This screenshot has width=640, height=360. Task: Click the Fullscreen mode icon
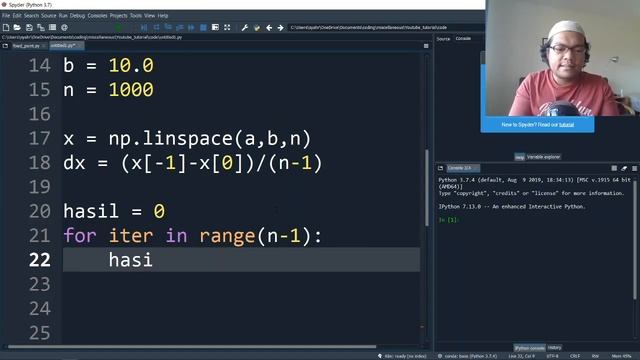[227, 27]
